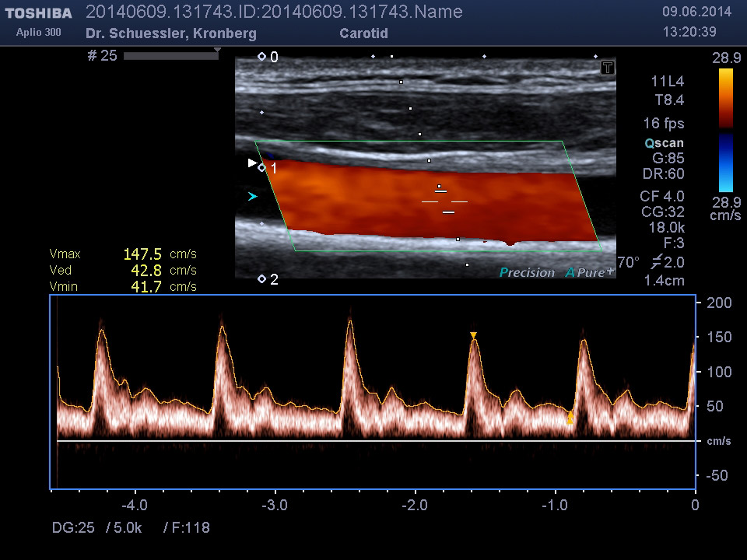Click the Carotid exam preset label
The height and width of the screenshot is (560, 747).
tap(363, 33)
